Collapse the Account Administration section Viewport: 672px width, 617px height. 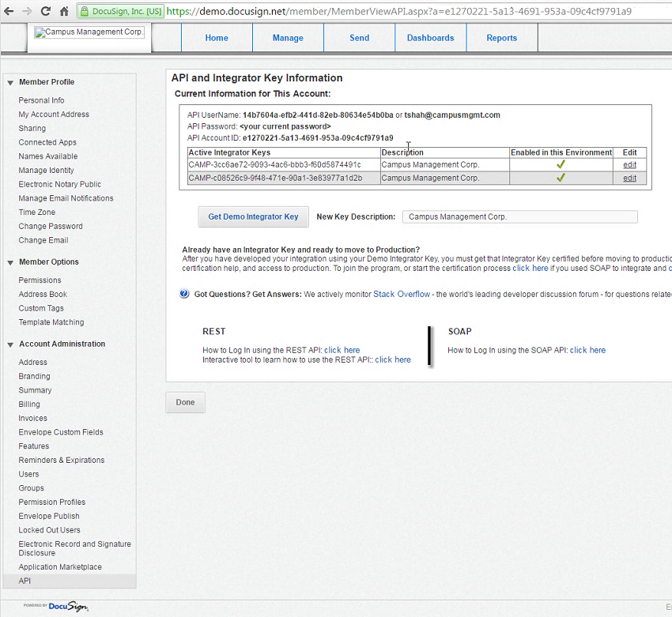(x=10, y=344)
